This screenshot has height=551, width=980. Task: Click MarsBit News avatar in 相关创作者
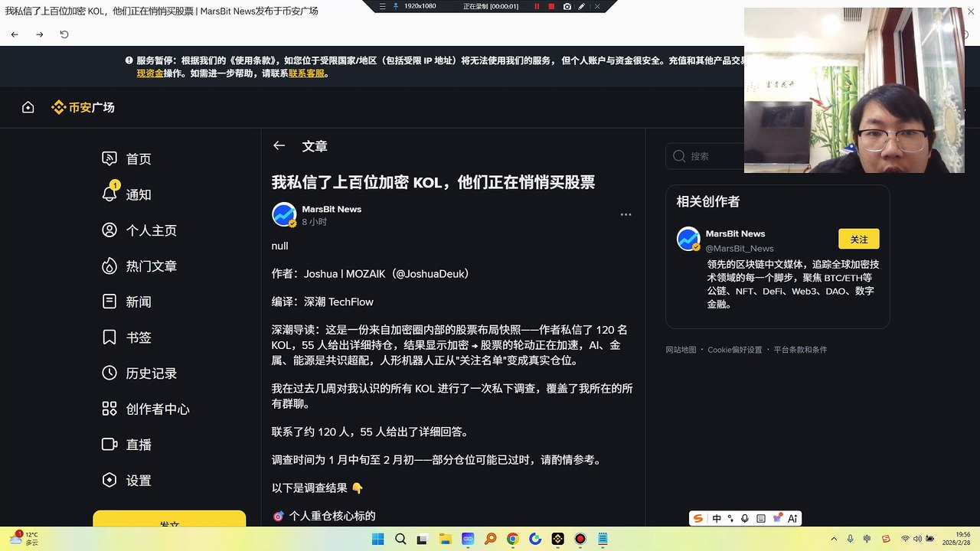click(688, 239)
